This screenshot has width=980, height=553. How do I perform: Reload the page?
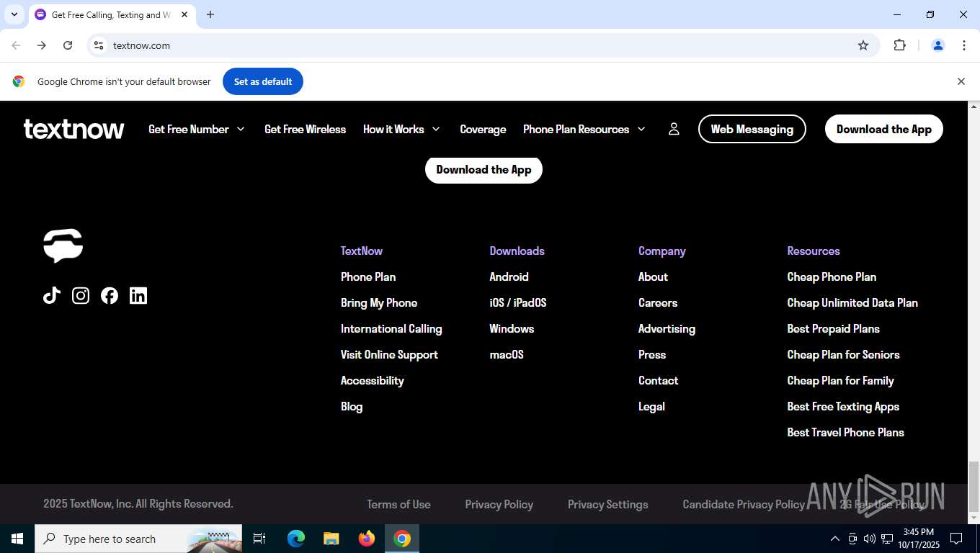(x=68, y=45)
